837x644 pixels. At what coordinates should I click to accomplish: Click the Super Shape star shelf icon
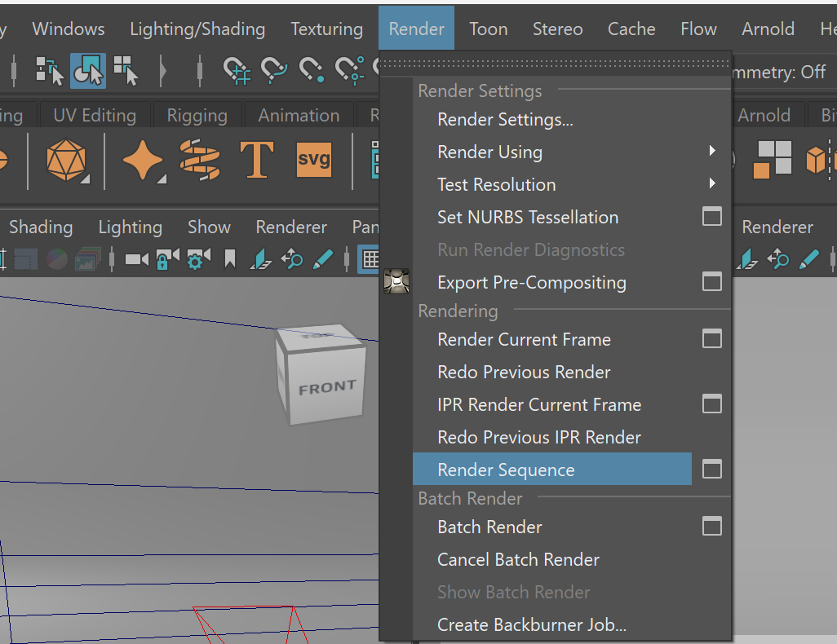click(143, 159)
